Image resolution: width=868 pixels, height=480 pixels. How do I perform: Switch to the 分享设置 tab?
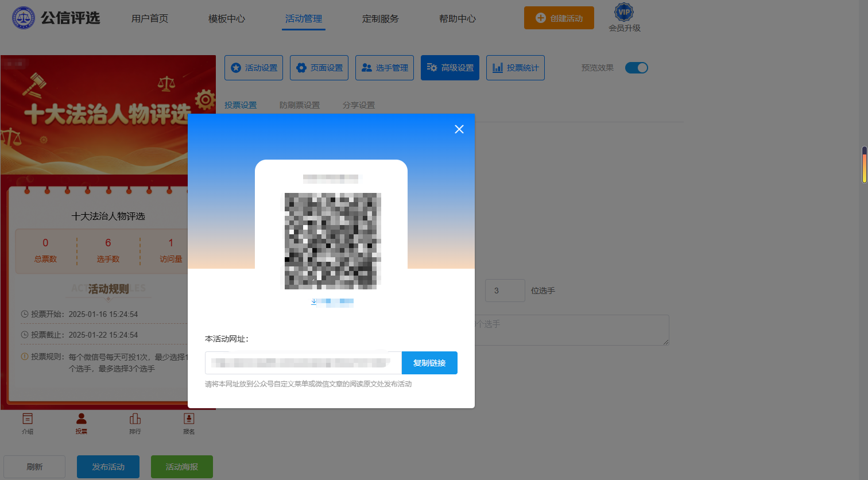(359, 105)
